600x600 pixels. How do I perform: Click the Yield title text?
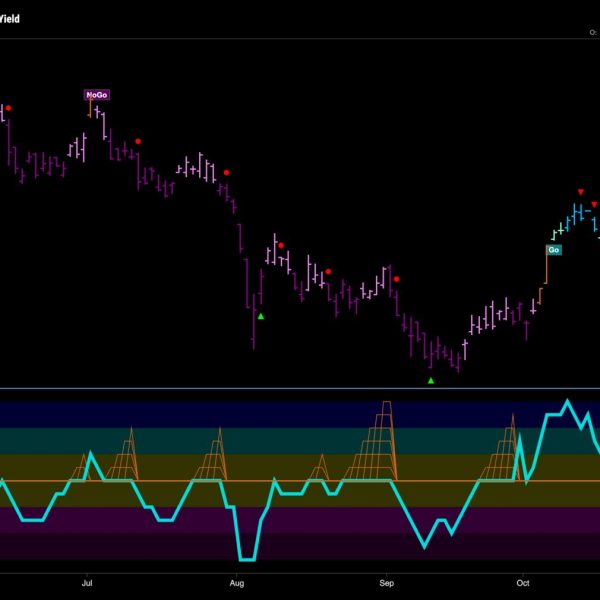[9, 19]
